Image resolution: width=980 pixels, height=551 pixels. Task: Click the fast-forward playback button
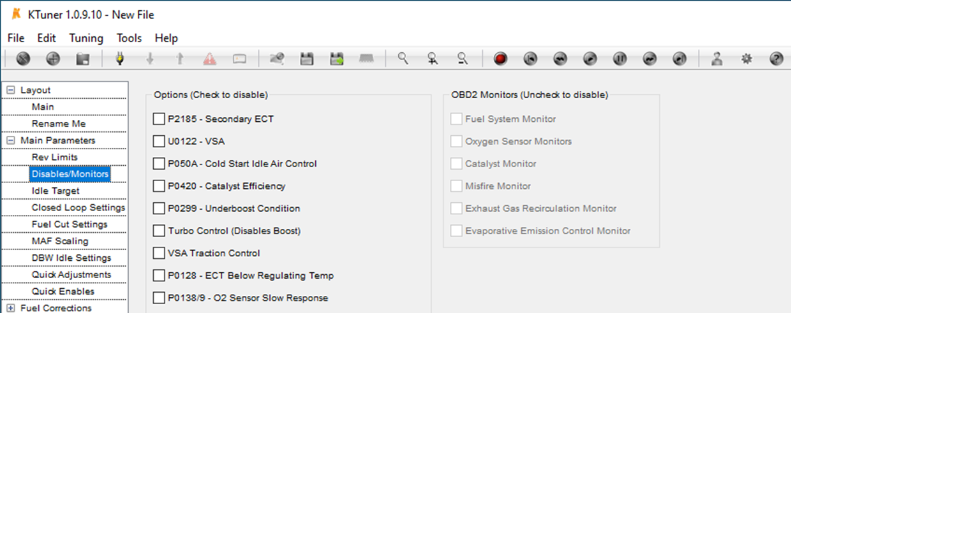[650, 59]
